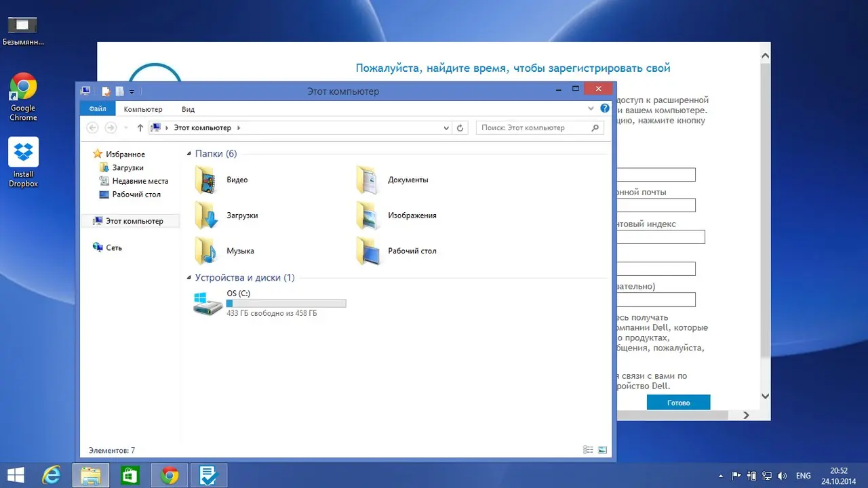
Task: Show hidden tray icons arrow
Action: click(x=720, y=475)
